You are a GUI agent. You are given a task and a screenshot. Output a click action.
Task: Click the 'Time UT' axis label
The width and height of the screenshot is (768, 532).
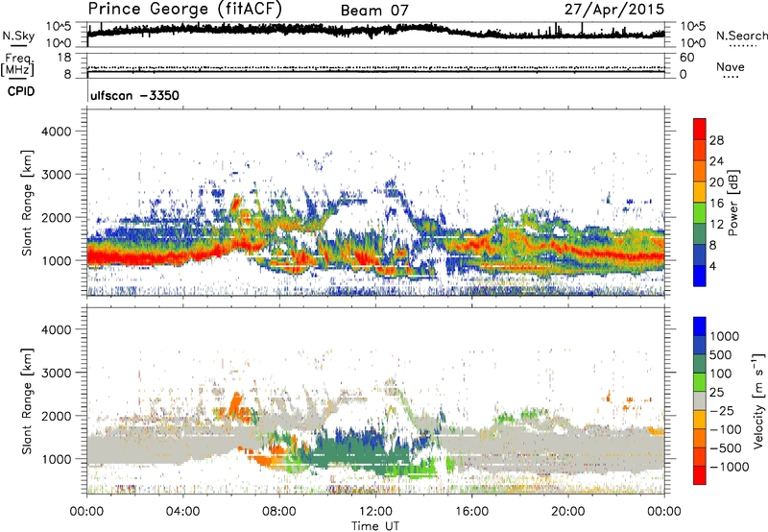tap(375, 526)
